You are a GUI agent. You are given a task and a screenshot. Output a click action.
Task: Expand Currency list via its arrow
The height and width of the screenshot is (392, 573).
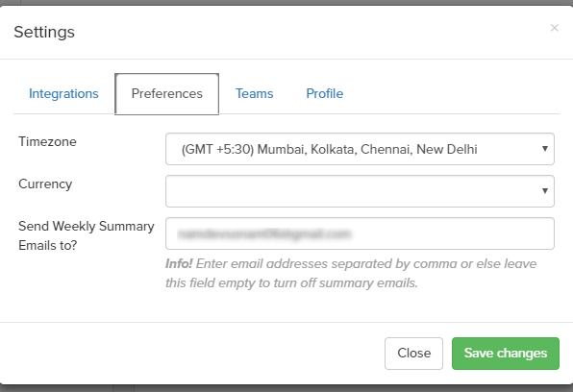point(545,190)
